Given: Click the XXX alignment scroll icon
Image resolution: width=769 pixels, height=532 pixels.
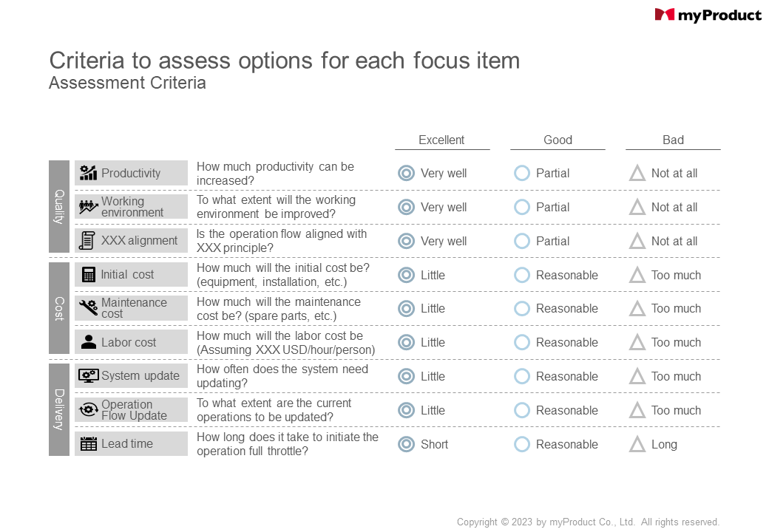Looking at the screenshot, I should click(87, 241).
